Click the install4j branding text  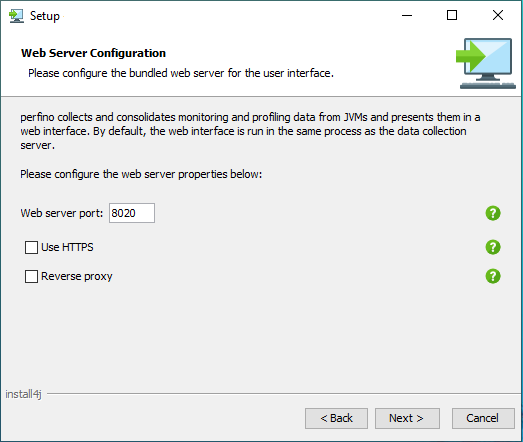pos(23,394)
